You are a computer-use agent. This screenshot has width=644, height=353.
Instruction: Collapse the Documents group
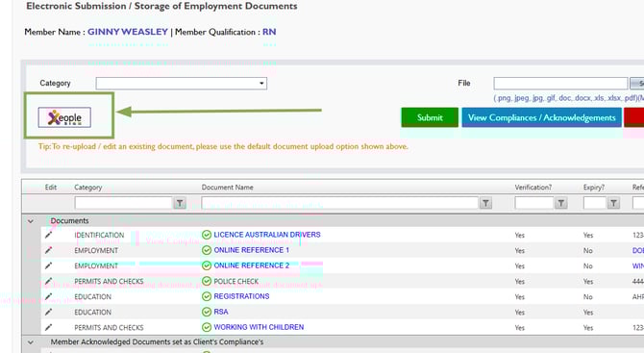(x=31, y=221)
